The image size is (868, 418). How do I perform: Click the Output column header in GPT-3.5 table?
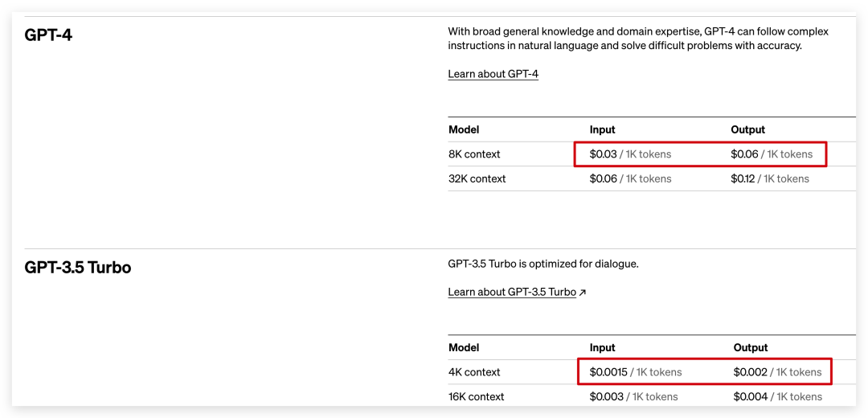[751, 348]
